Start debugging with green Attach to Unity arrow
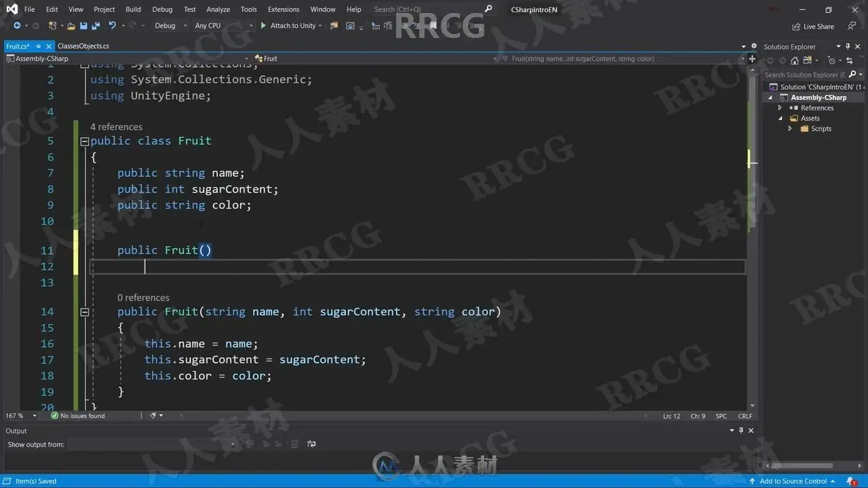The image size is (868, 488). 263,26
